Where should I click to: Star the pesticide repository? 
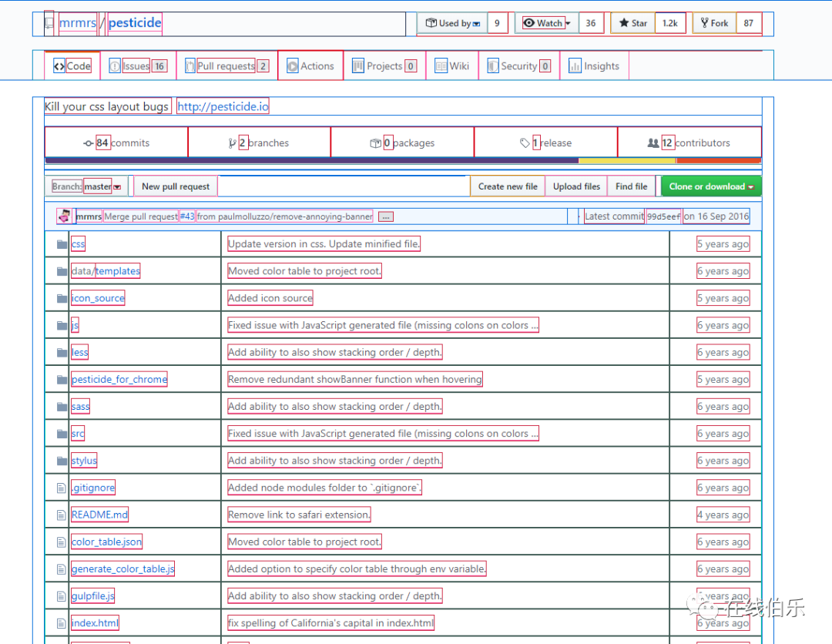(633, 23)
